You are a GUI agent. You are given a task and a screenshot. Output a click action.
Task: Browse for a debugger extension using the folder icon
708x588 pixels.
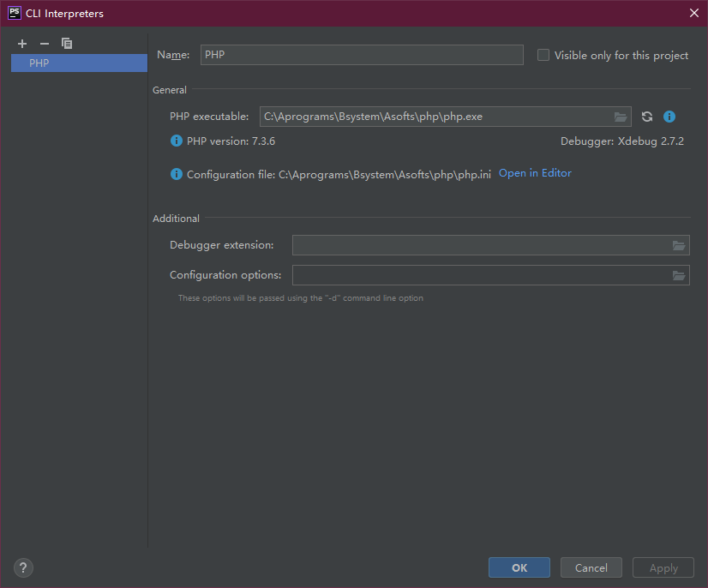(x=679, y=245)
